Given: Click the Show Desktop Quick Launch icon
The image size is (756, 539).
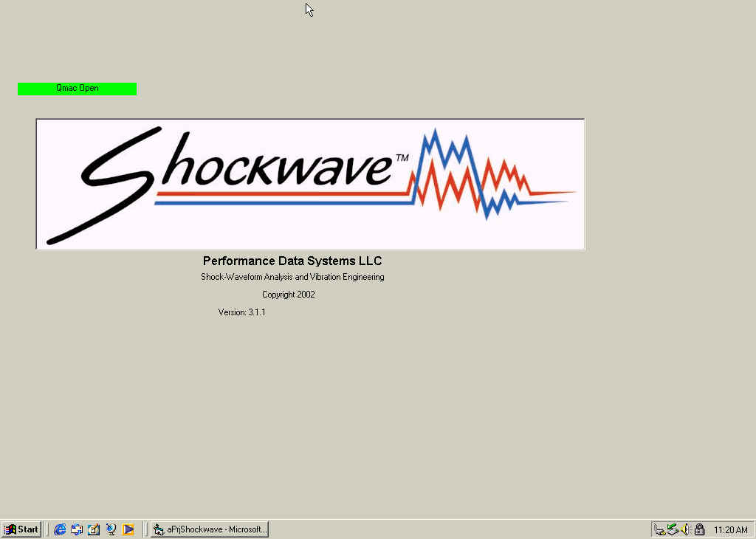Looking at the screenshot, I should (94, 529).
